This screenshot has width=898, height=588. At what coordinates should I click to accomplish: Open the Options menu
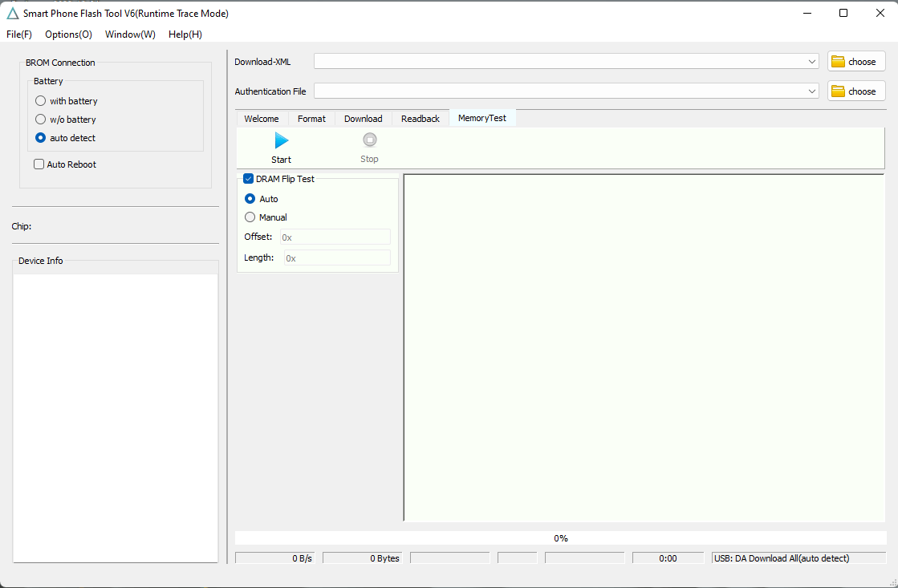coord(68,34)
